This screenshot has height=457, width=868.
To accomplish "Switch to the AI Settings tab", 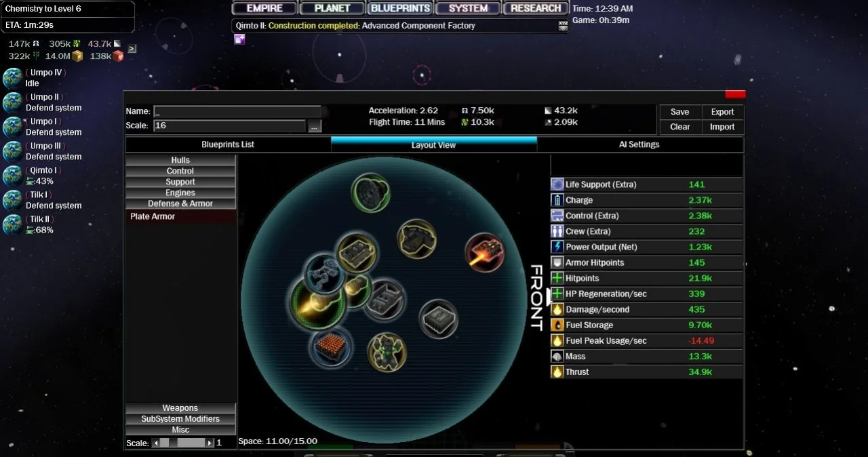I will [639, 144].
